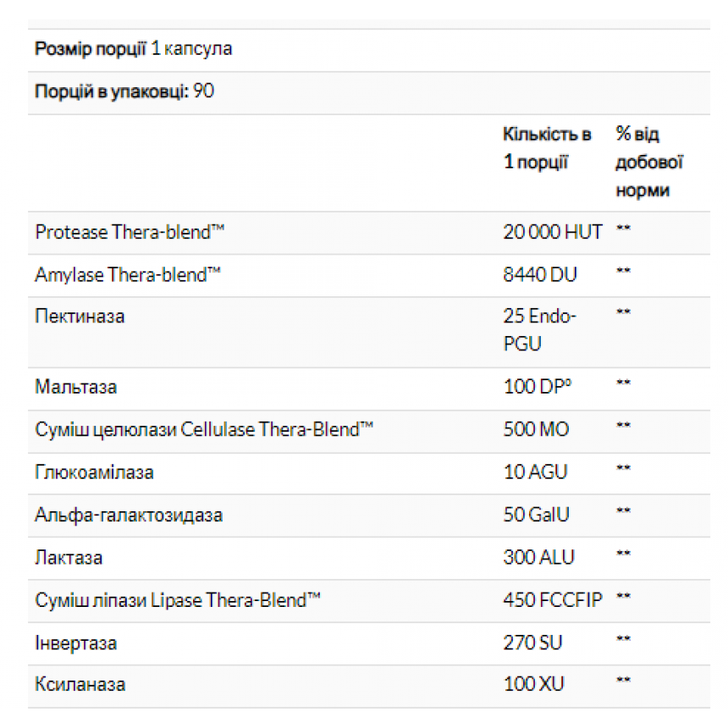728x728 pixels.
Task: Select the '100 XU' Ксиланаза amount
Action: 534,684
